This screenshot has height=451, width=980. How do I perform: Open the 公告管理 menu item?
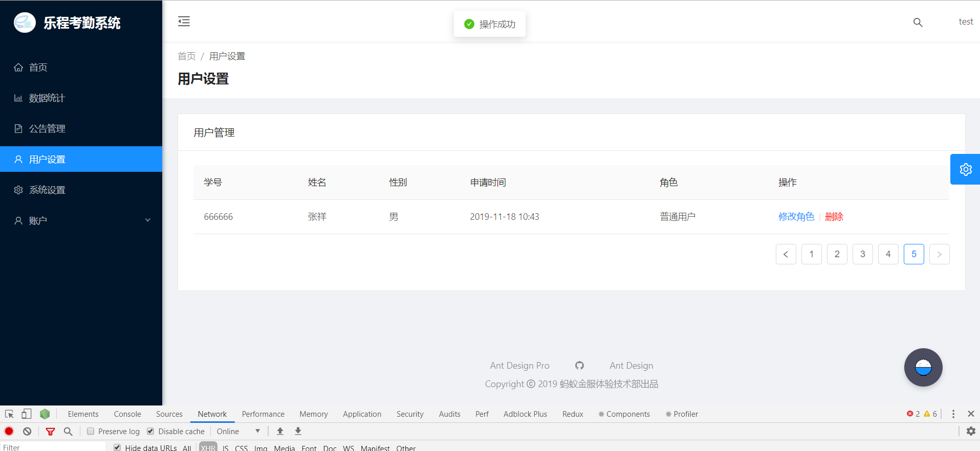tap(81, 128)
